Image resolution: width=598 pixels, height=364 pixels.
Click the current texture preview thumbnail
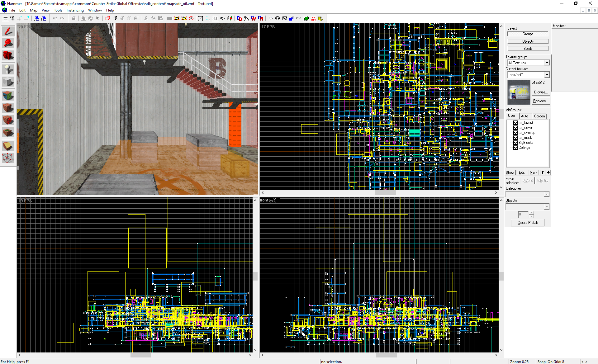pyautogui.click(x=519, y=92)
